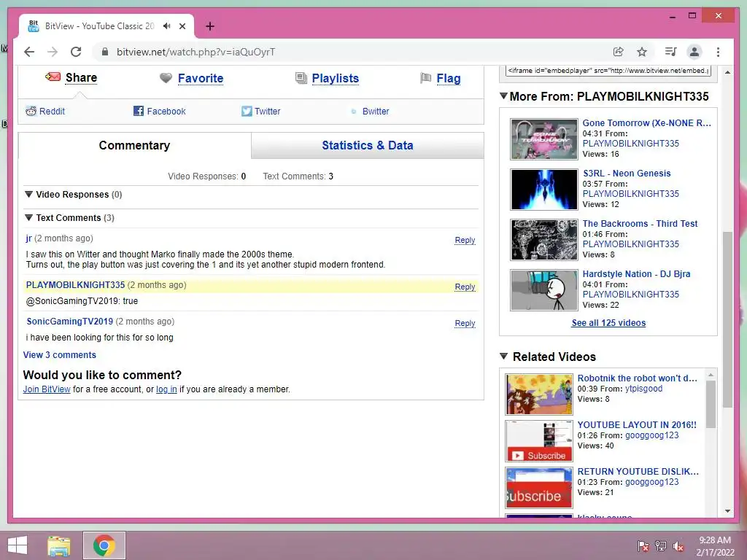This screenshot has width=747, height=560.
Task: Open Hardstyle Nation - DJ Bjra thumbnail
Action: (543, 290)
